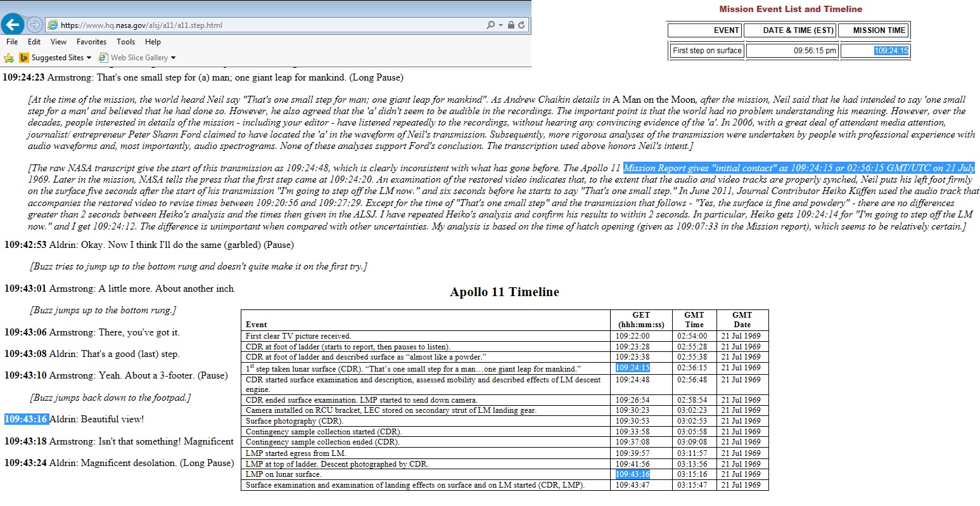The height and width of the screenshot is (506, 980).
Task: Open the Favorites menu
Action: click(91, 42)
